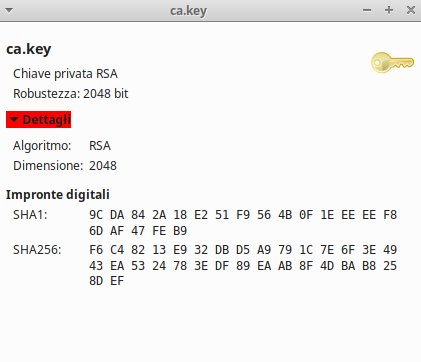Image resolution: width=421 pixels, height=362 pixels.
Task: Click first line of SHA1 fingerprint
Action: (x=243, y=215)
